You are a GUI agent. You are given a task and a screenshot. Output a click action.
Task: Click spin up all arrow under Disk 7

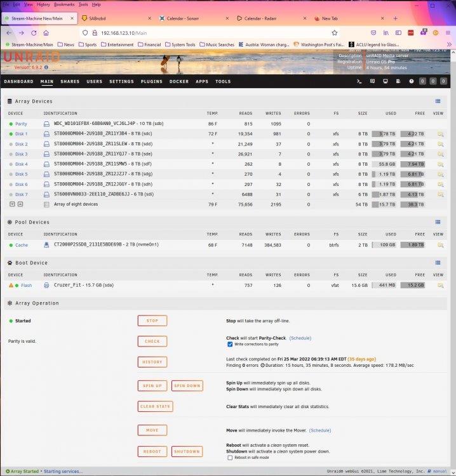(x=20, y=204)
